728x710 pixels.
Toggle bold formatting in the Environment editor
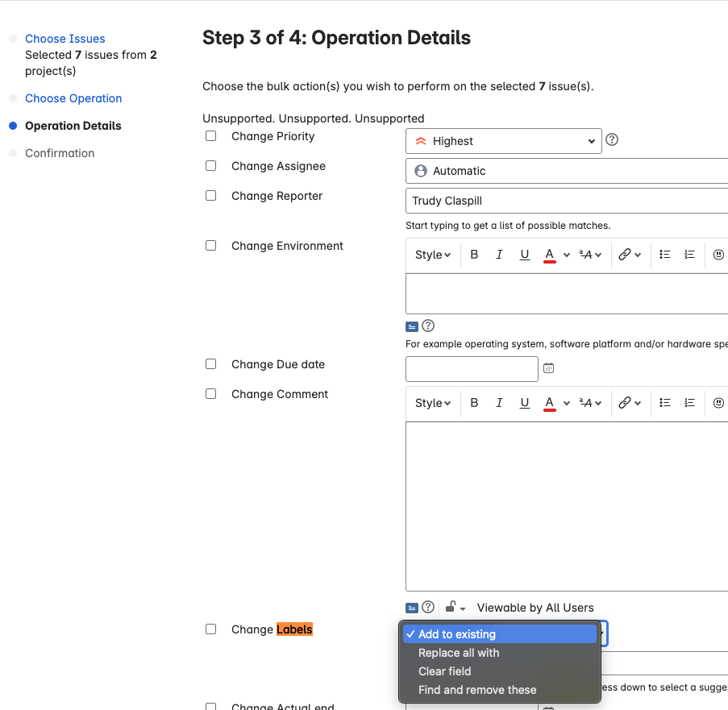474,254
